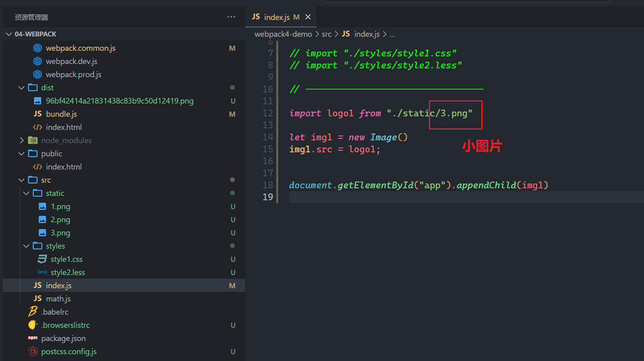Click line 18 appendChild code
Viewport: 644px width, 361px height.
point(419,185)
